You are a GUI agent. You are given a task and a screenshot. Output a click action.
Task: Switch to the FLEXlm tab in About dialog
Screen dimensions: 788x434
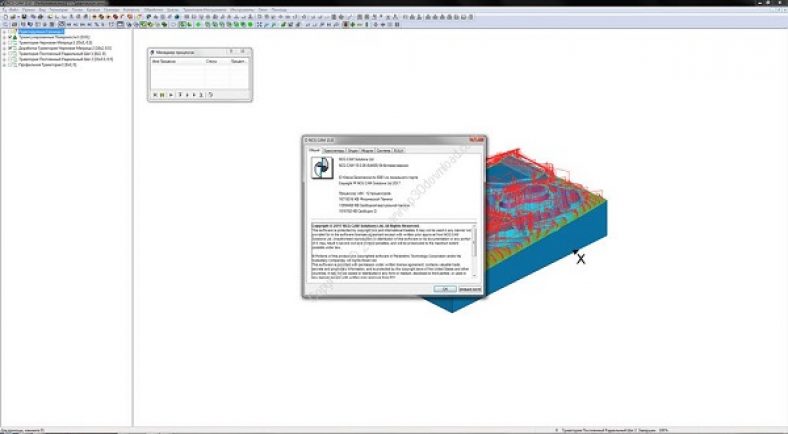click(x=399, y=150)
